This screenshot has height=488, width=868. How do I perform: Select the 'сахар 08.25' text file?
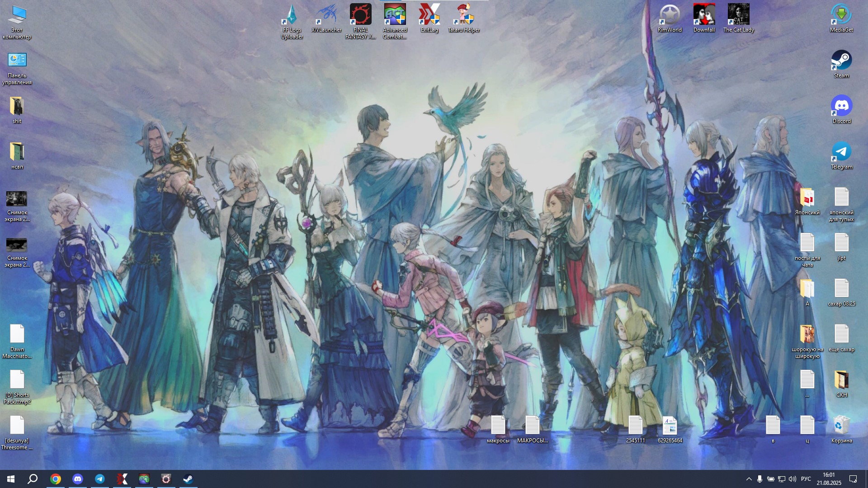click(x=842, y=292)
